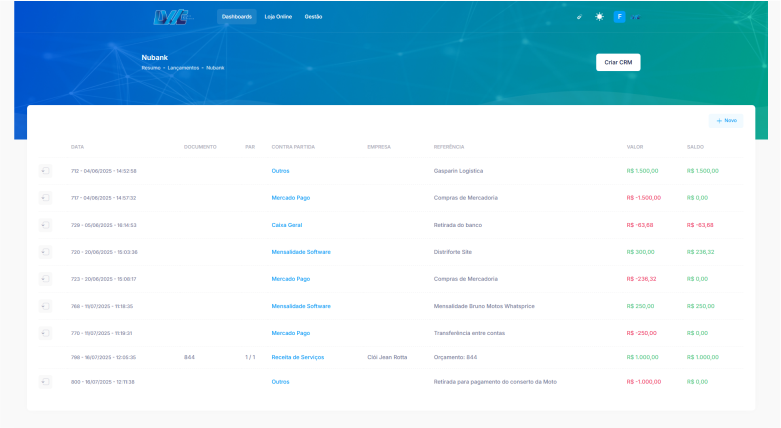Open the Dashboards menu tab
This screenshot has height=428, width=781.
(236, 17)
